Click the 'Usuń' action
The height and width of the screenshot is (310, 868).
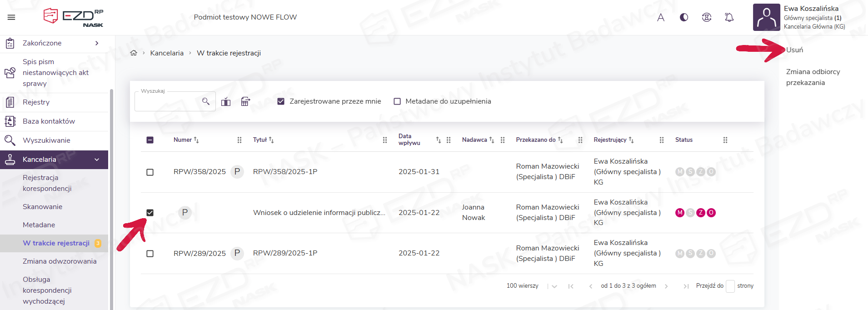tap(794, 50)
